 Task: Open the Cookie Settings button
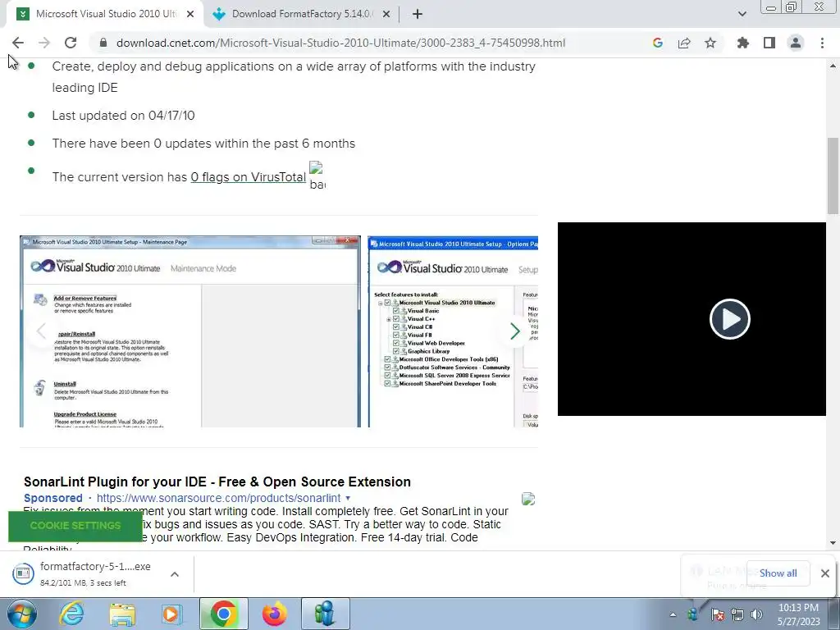(x=75, y=526)
